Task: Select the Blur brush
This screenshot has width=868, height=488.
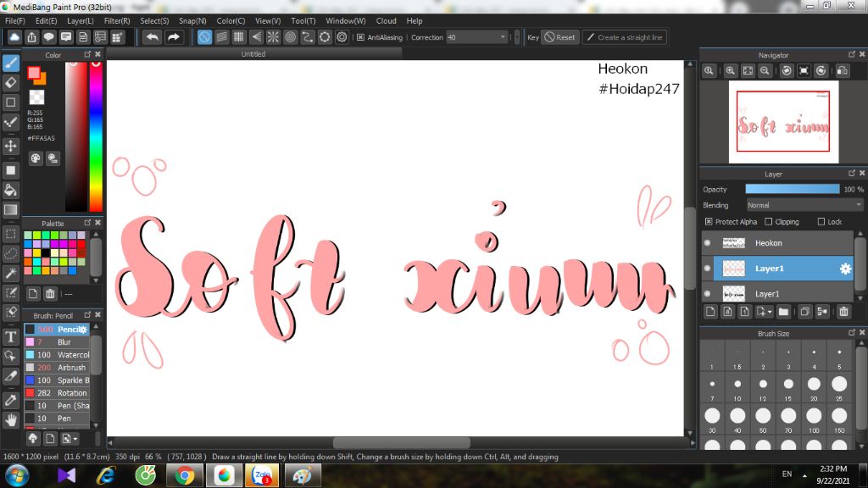Action: [x=57, y=342]
